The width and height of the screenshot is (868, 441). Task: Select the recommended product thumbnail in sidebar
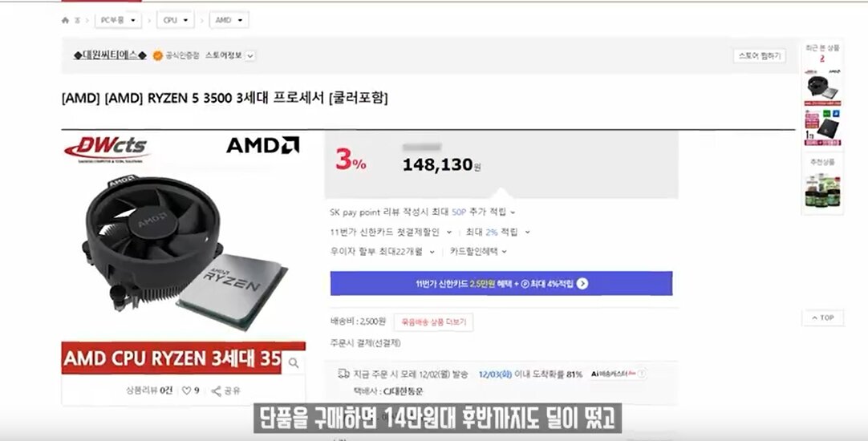click(x=822, y=190)
